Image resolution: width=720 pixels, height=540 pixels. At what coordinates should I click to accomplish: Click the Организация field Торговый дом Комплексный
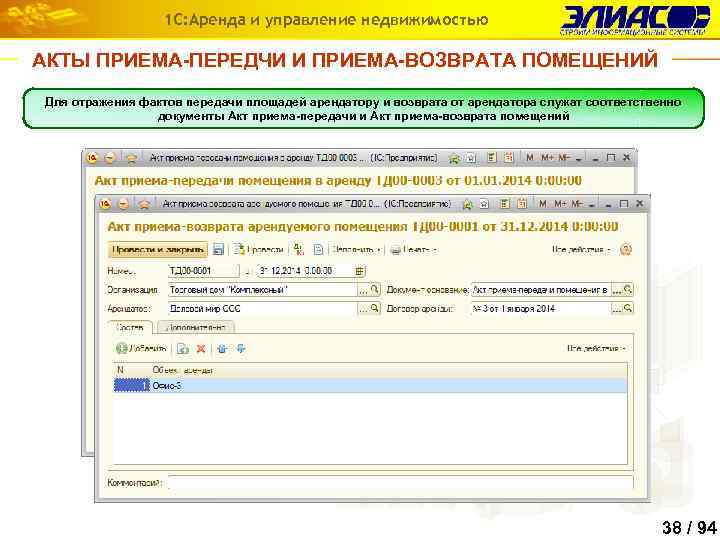(x=262, y=290)
